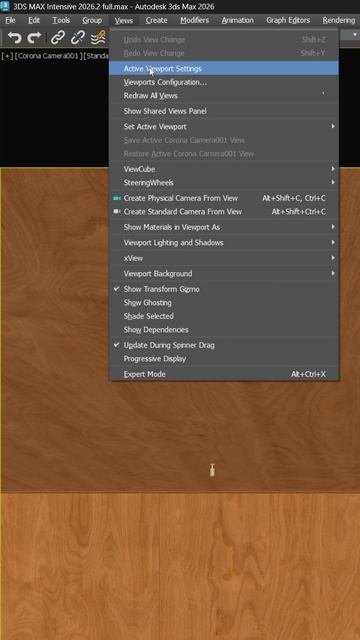The image size is (360, 640).
Task: Open Viewports Configuration dialog
Action: coord(224,82)
